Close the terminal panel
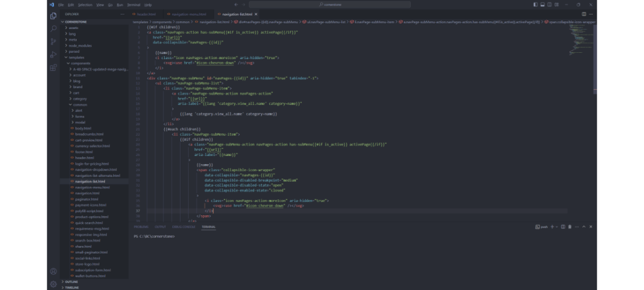Screen dimensions: 644x290 click(x=591, y=226)
